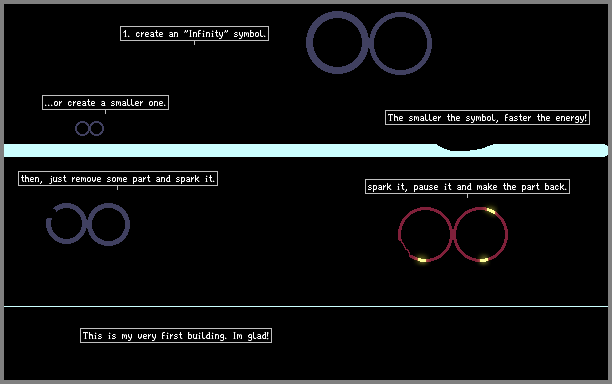This screenshot has height=384, width=612.
Task: Click left loop of large infinity symbol
Action: (x=337, y=42)
